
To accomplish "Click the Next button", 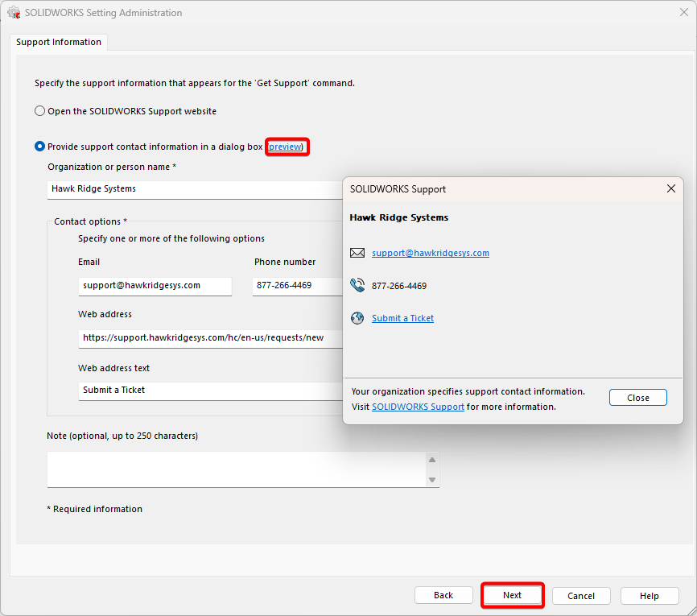I will (512, 595).
